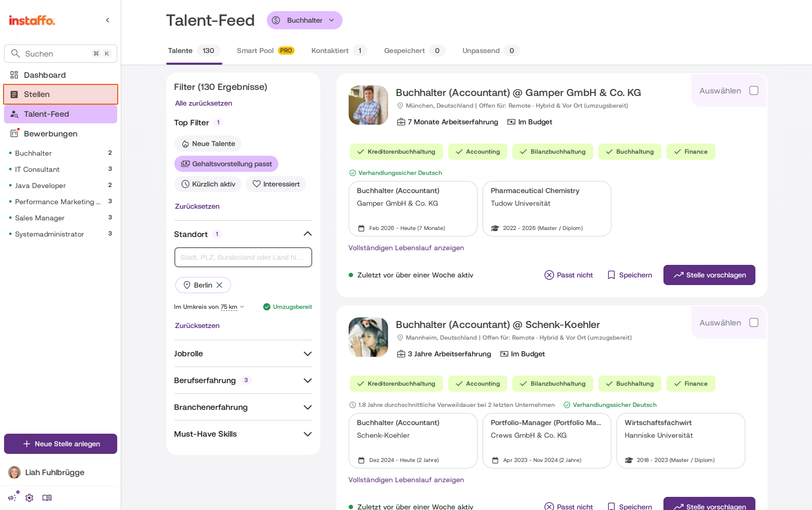Disable Gehaltsvorstellung passt filter
Viewport: 812px width, 510px height.
pos(226,164)
